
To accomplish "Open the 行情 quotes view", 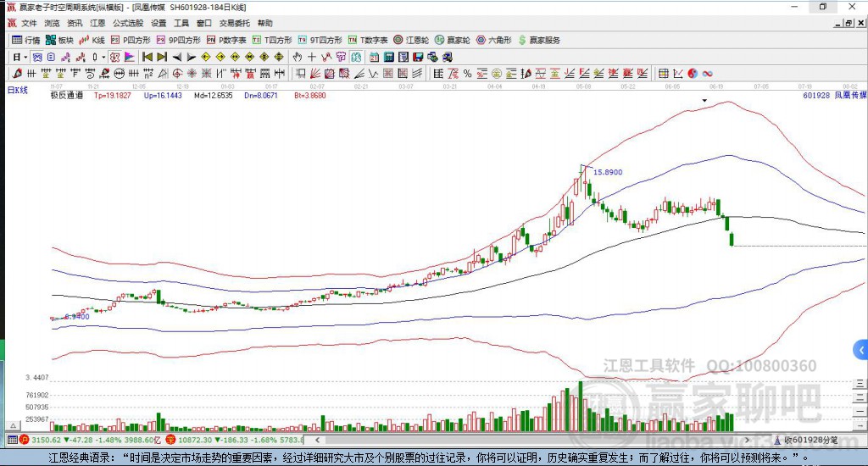I will coord(26,40).
